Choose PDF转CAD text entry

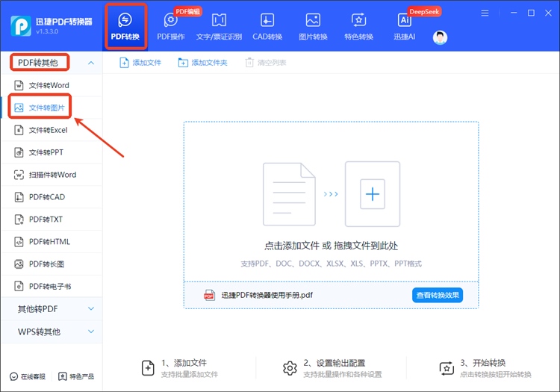pyautogui.click(x=47, y=197)
